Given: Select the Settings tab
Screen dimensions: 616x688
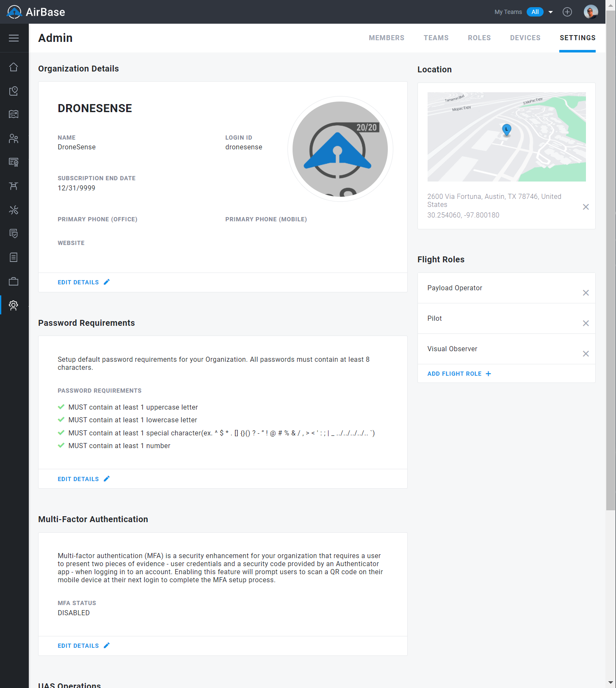Looking at the screenshot, I should [x=577, y=38].
